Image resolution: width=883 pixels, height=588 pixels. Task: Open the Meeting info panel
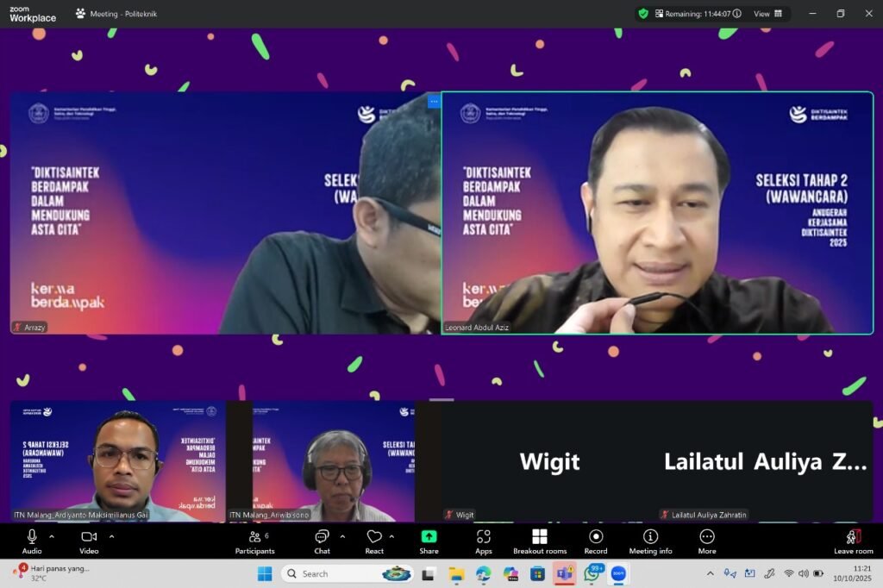tap(650, 541)
